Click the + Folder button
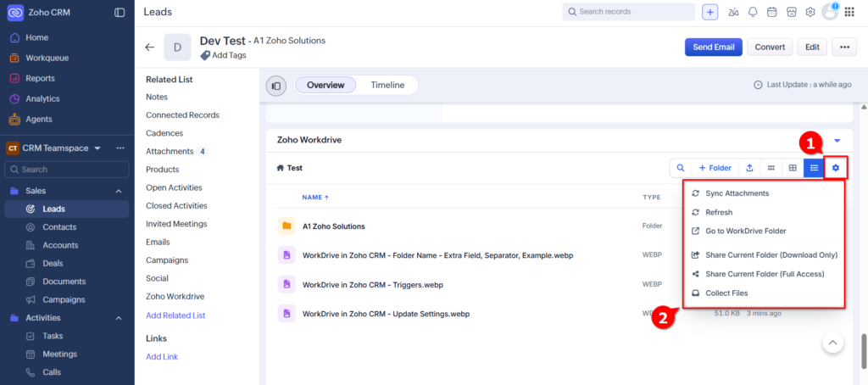868x385 pixels. 715,168
